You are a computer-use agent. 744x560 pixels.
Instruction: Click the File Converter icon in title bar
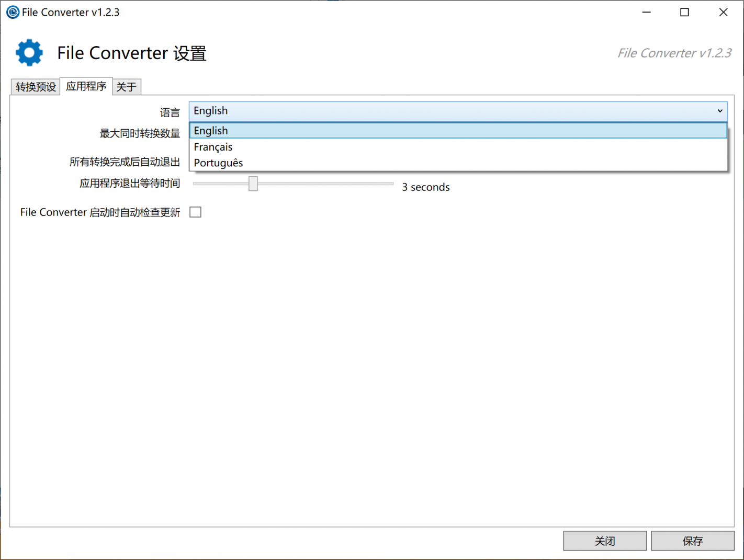[x=13, y=12]
